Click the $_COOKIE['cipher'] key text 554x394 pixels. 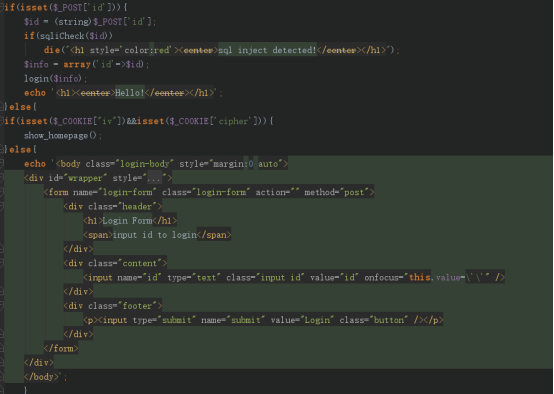pos(233,121)
